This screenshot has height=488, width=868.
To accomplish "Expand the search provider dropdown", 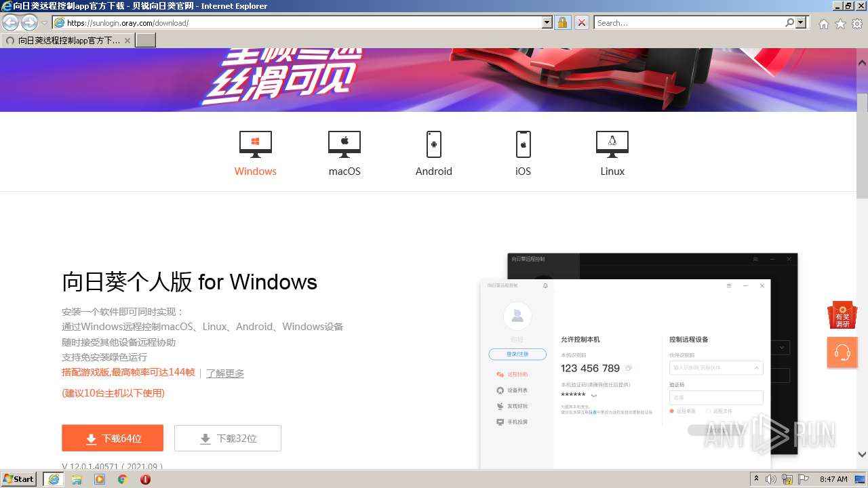I will [x=802, y=23].
